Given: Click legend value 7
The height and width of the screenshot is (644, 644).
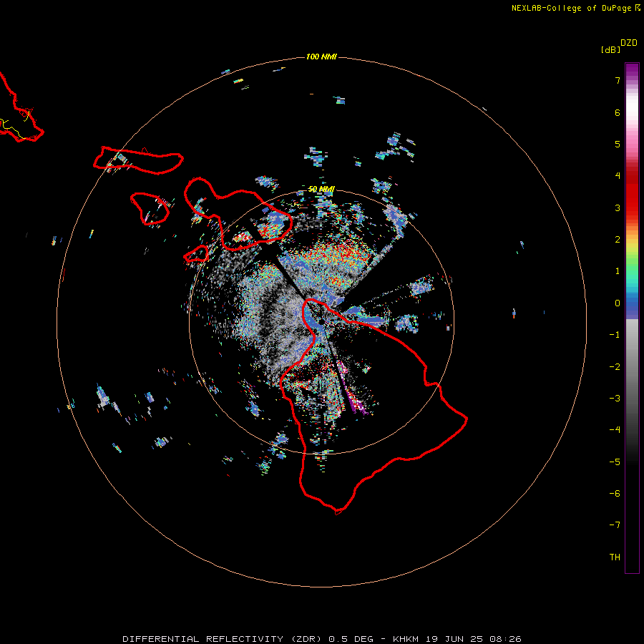Looking at the screenshot, I should 618,80.
